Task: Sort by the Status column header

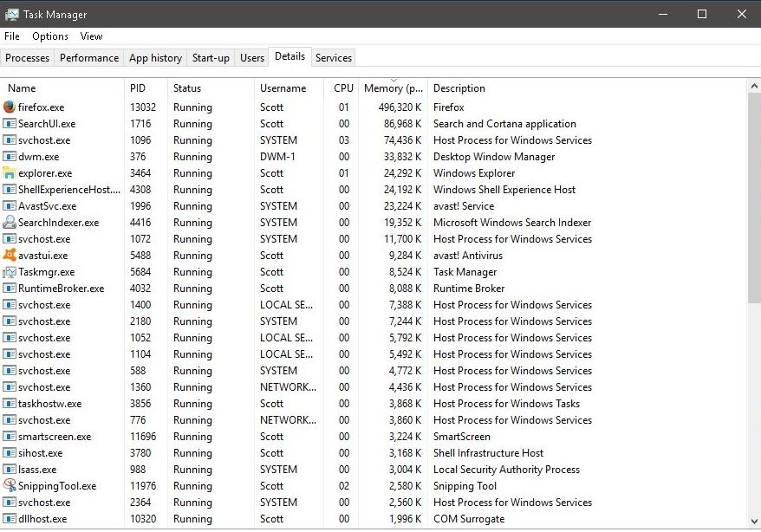Action: coord(211,88)
